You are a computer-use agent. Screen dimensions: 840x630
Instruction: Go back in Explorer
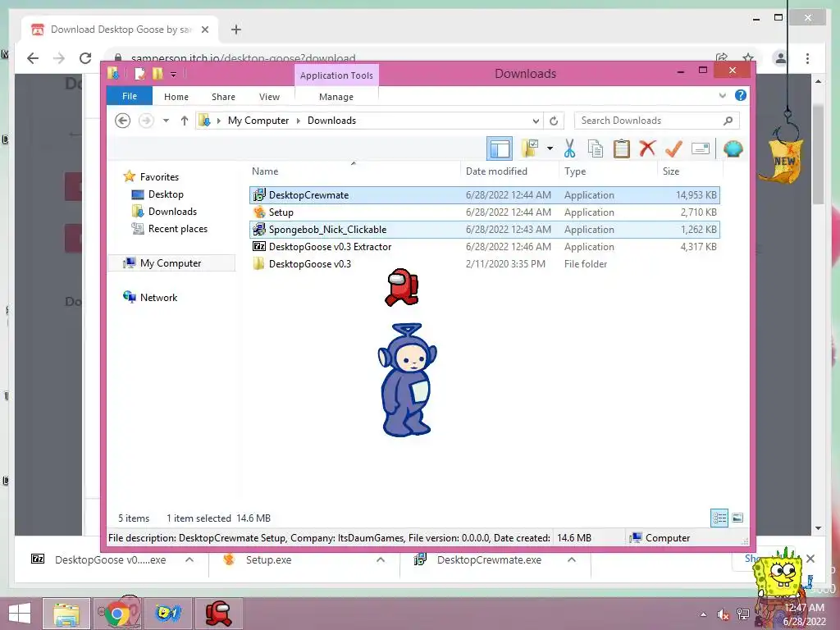[123, 121]
